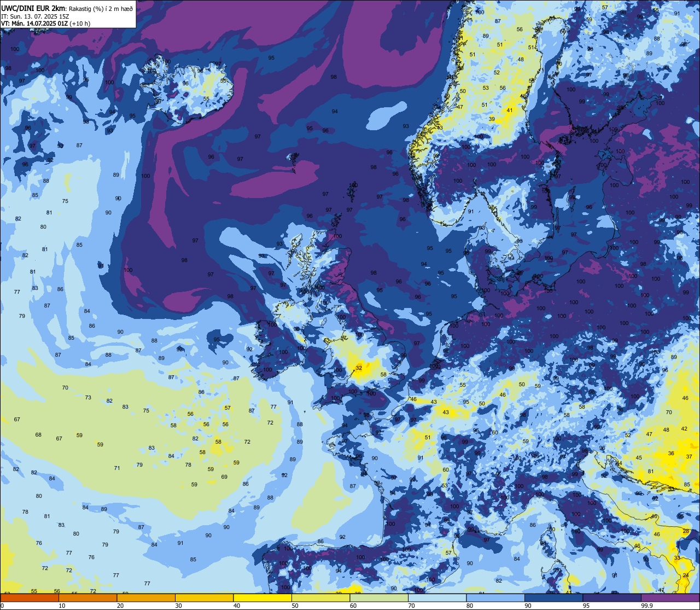Click the '60' tick label on legend

pyautogui.click(x=353, y=606)
